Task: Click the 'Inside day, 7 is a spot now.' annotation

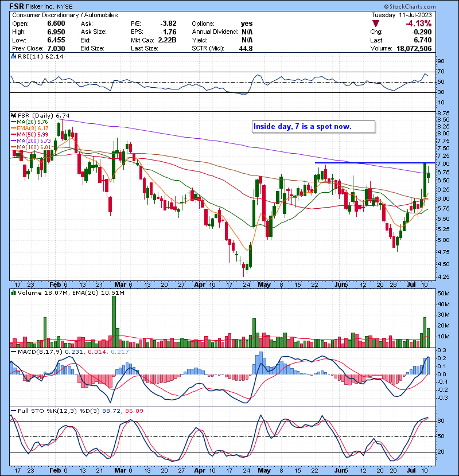Action: 313,127
